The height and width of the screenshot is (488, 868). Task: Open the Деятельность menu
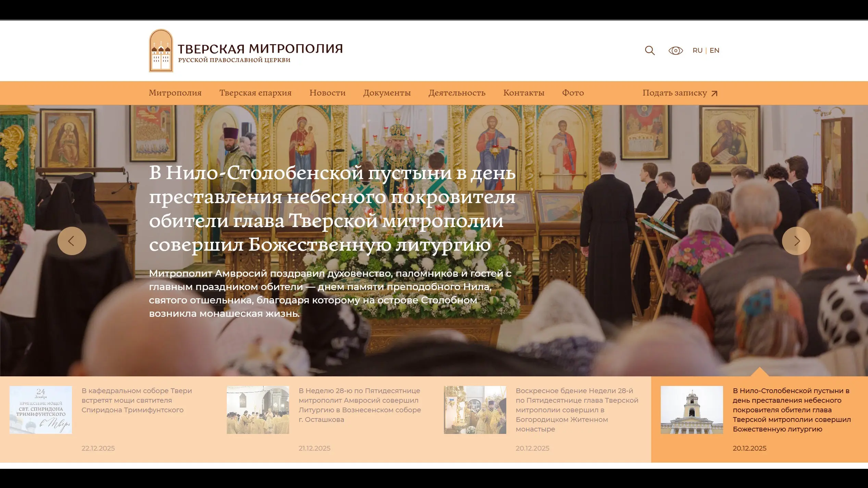(457, 93)
